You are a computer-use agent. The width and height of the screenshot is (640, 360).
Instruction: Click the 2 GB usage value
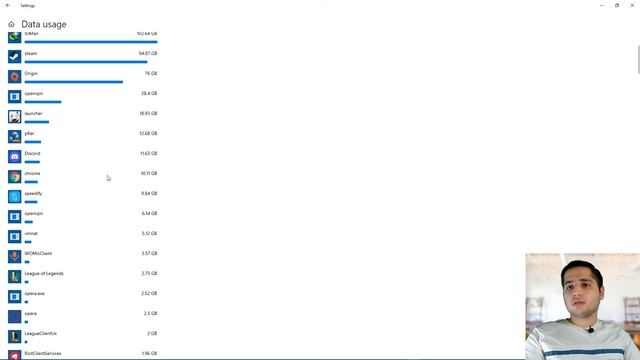(152, 333)
